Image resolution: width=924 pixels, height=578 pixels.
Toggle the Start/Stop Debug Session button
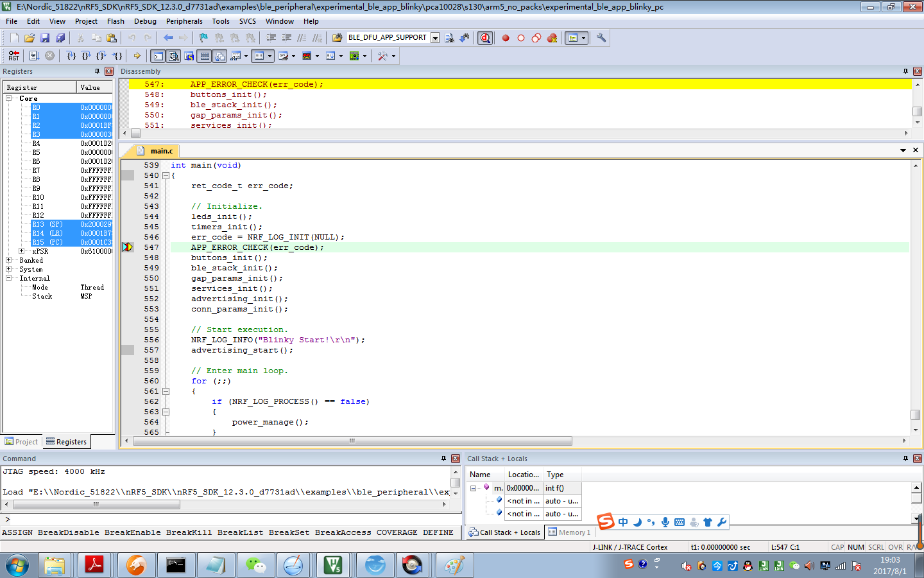[486, 38]
